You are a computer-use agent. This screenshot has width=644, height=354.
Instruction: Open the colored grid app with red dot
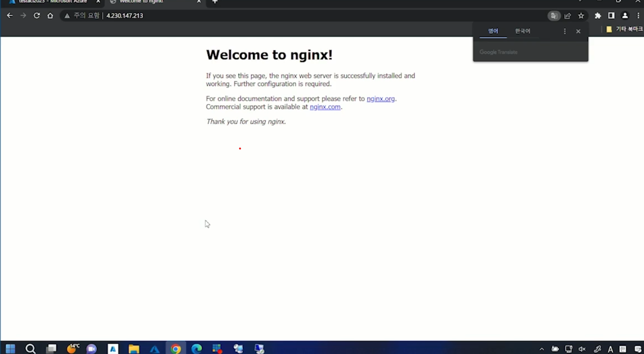tap(217, 349)
